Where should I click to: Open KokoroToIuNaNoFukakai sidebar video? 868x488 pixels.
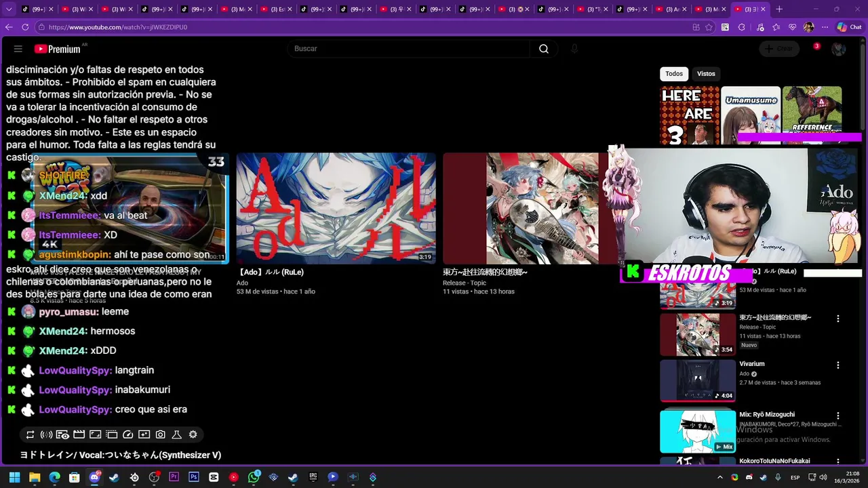774,461
